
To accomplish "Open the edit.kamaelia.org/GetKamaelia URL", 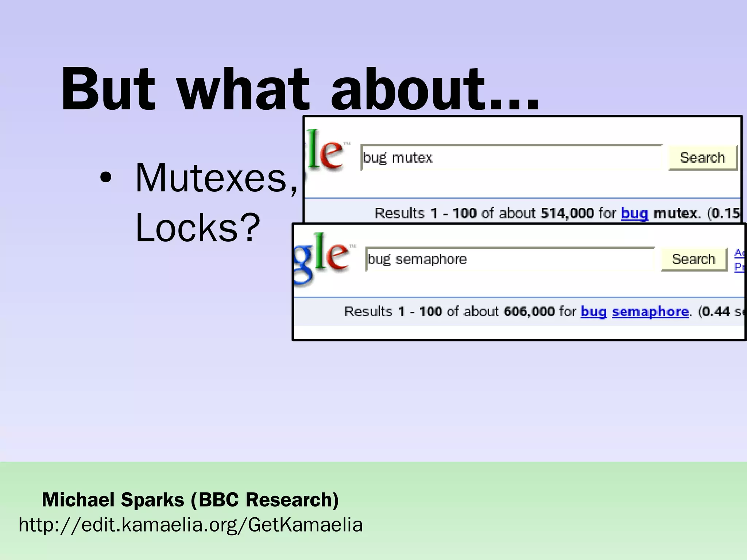I will point(190,525).
